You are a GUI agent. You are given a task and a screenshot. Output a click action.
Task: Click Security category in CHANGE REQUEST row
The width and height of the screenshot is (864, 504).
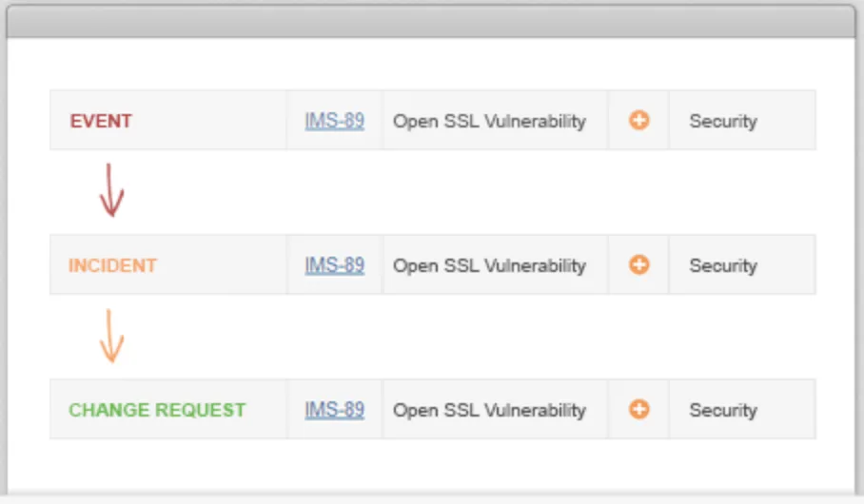[723, 410]
